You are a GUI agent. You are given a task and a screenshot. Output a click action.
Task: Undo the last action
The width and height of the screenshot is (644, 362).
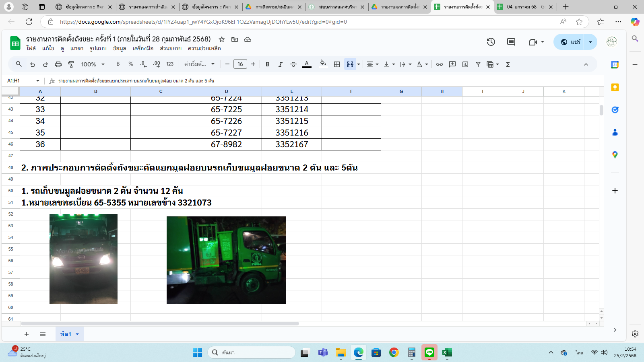(33, 64)
